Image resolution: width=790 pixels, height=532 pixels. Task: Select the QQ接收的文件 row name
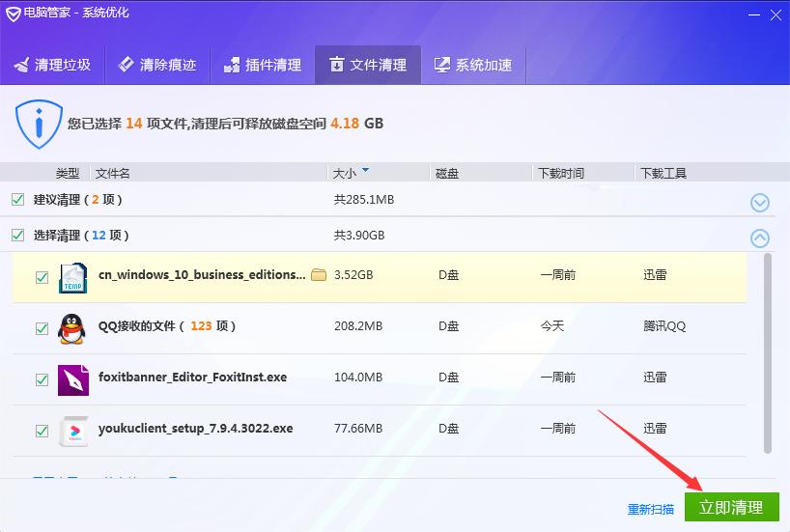(x=167, y=326)
